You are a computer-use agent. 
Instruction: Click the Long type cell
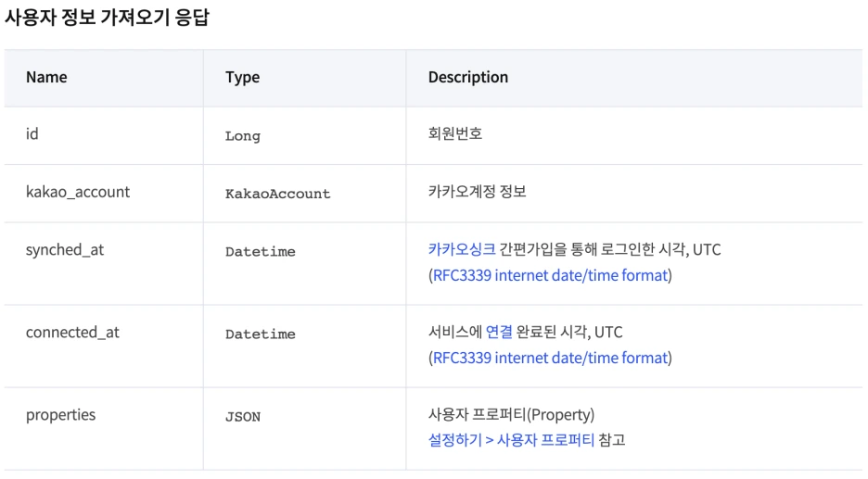click(242, 136)
